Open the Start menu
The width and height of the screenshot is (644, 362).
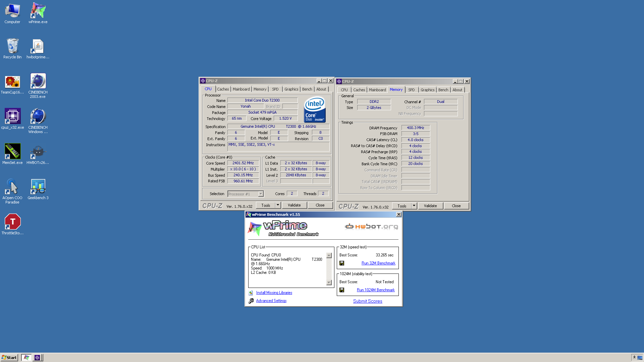coord(9,358)
